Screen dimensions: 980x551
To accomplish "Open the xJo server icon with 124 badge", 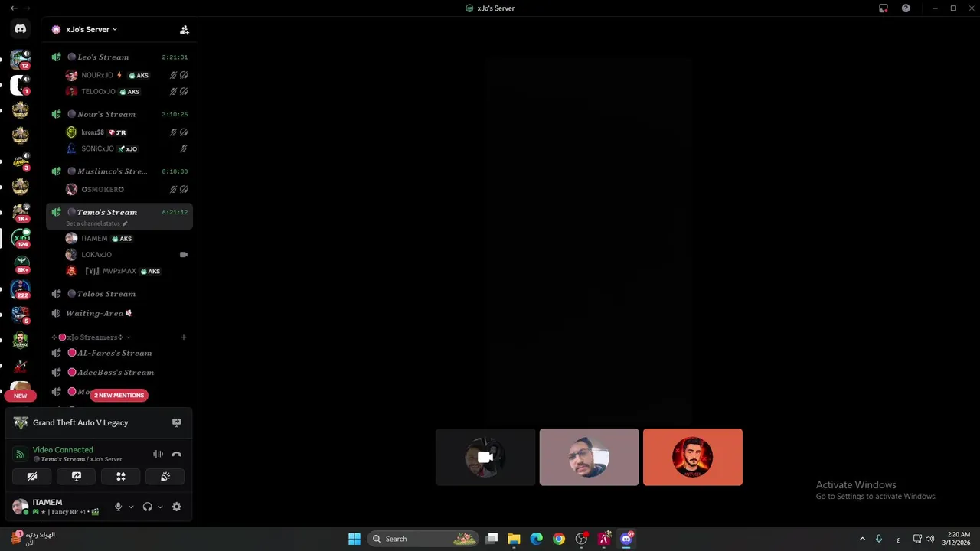I will (21, 238).
